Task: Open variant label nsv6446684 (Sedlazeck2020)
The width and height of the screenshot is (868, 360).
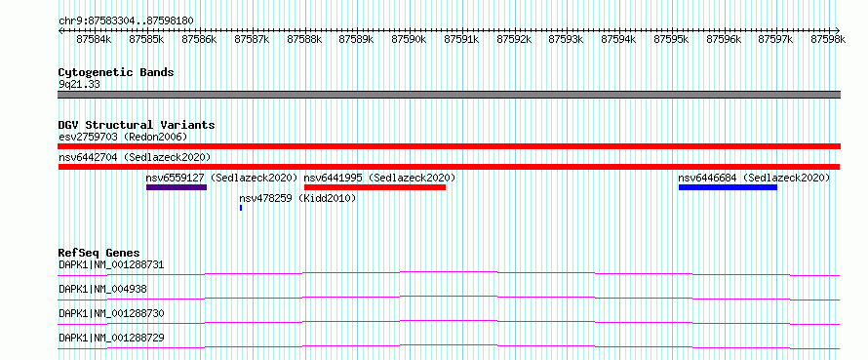Action: click(x=755, y=178)
